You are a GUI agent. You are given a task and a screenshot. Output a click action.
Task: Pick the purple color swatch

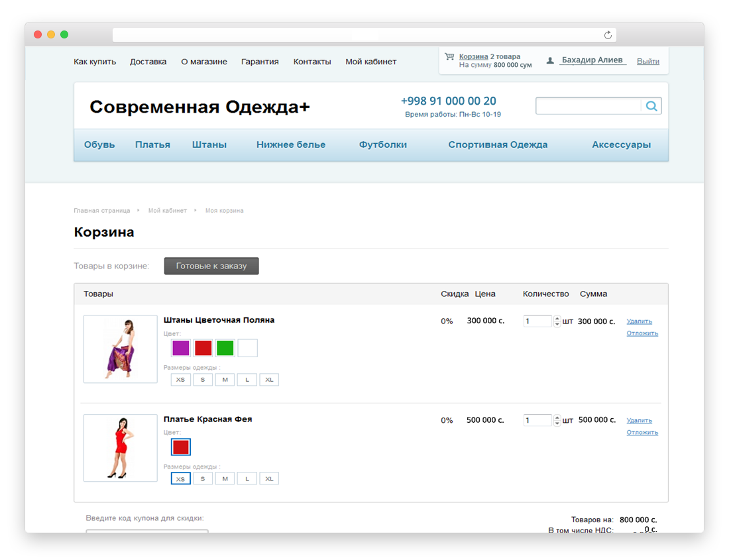click(180, 348)
